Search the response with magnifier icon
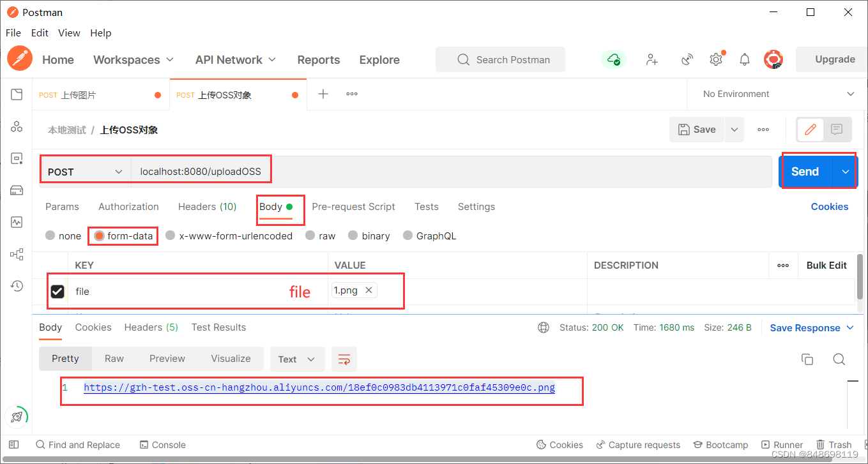Viewport: 868px width, 464px height. click(x=839, y=359)
